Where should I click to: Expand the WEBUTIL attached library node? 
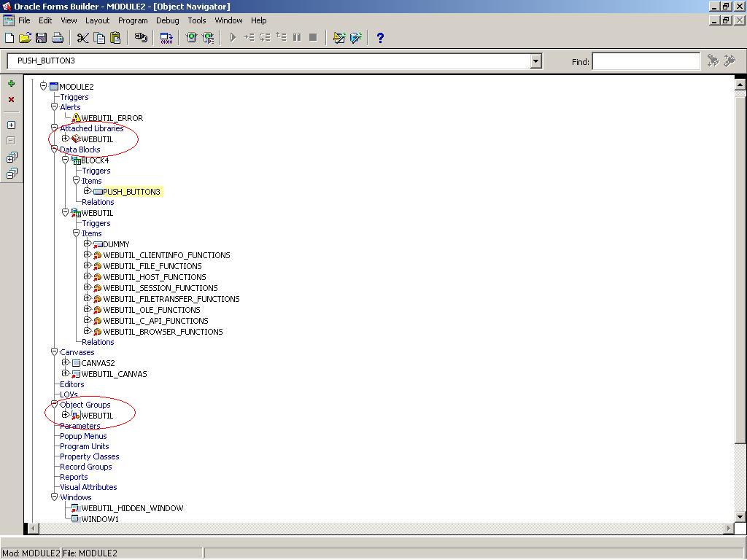(65, 139)
